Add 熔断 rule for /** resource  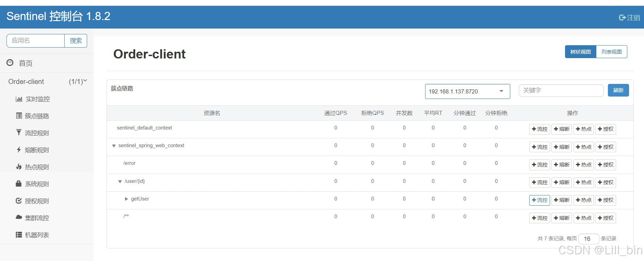(x=562, y=218)
